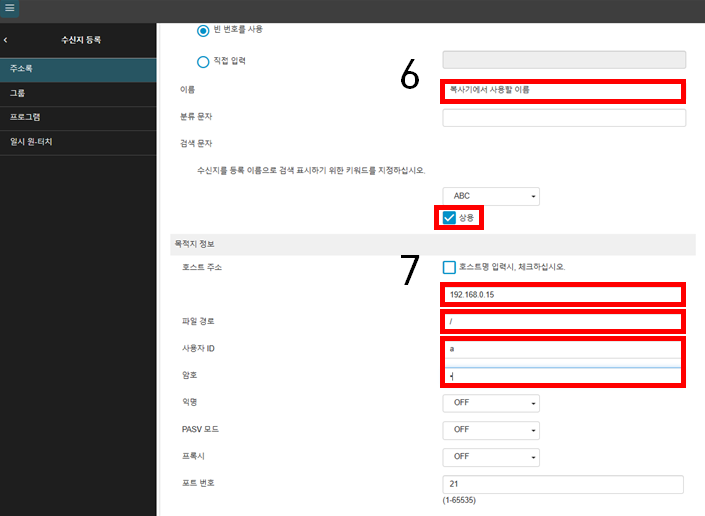Click the 호스트 주소 label
The width and height of the screenshot is (705, 516).
point(201,267)
